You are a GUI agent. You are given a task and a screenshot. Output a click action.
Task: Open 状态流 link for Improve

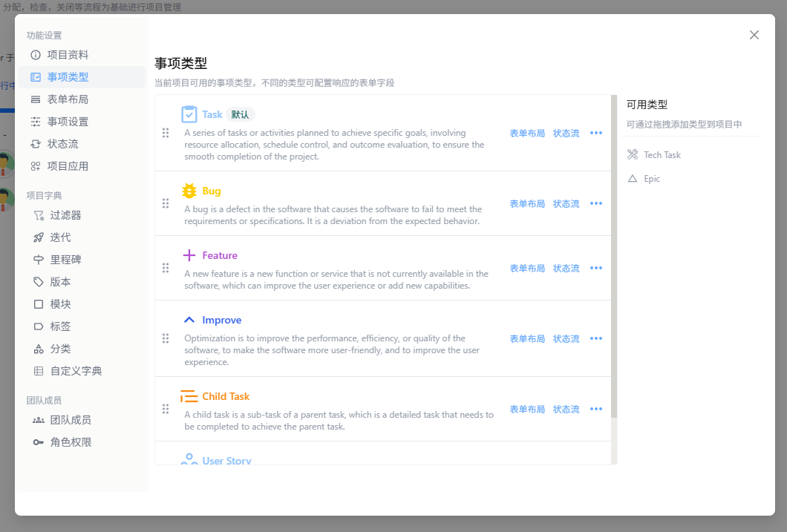566,339
